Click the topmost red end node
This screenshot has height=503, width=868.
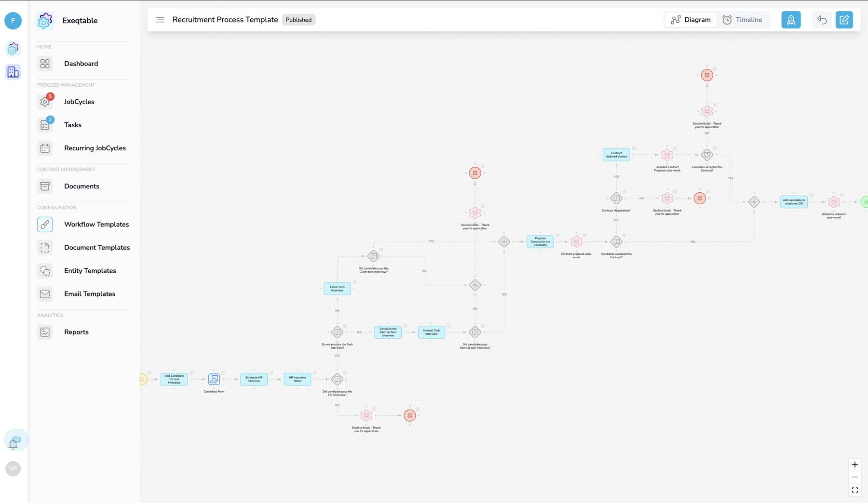(x=707, y=75)
